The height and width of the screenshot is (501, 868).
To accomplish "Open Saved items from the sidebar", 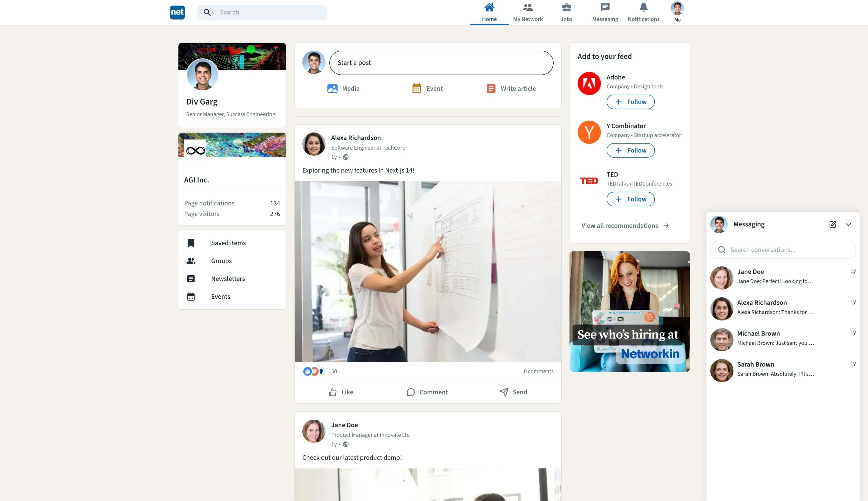I will [x=228, y=243].
